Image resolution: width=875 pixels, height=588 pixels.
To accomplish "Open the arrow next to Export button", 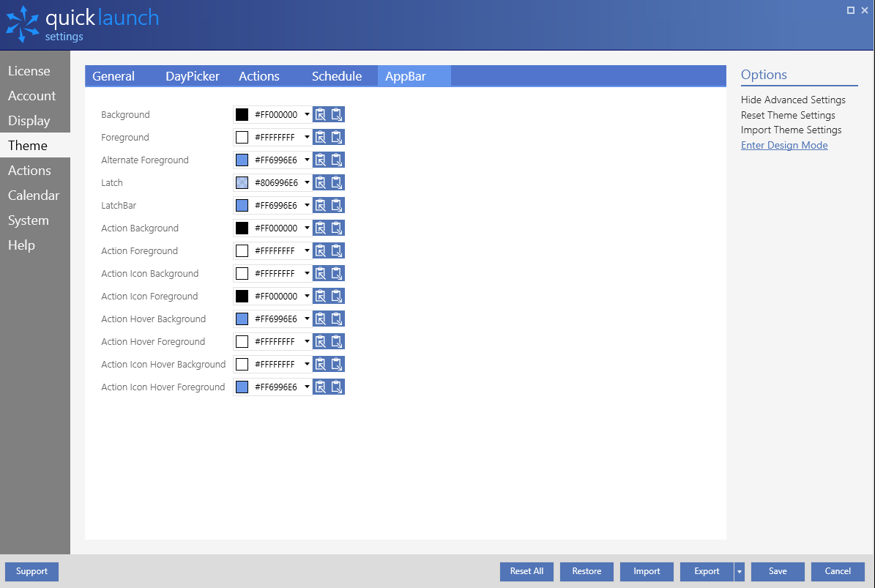I will pos(740,572).
